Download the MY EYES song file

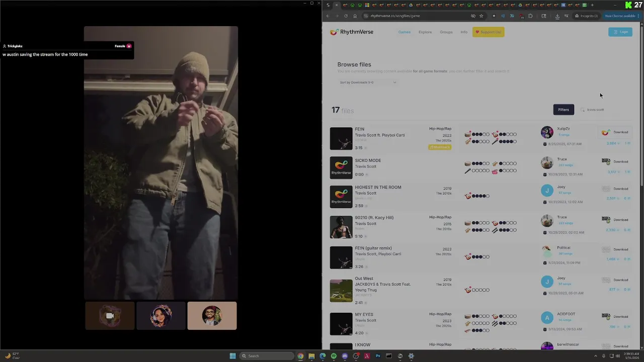[620, 317]
